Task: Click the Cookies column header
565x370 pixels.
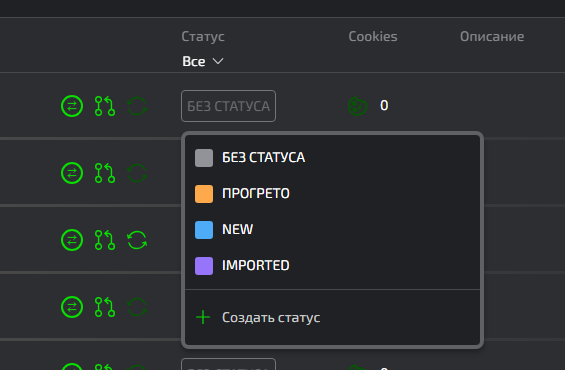Action: (373, 36)
